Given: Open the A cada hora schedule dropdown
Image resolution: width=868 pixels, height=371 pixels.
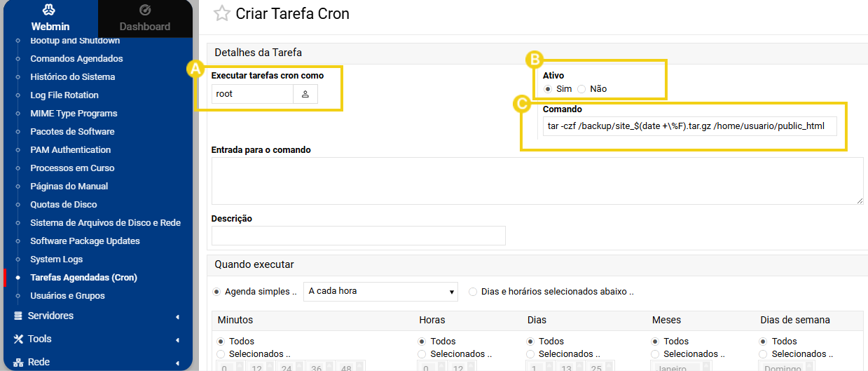Looking at the screenshot, I should 380,291.
